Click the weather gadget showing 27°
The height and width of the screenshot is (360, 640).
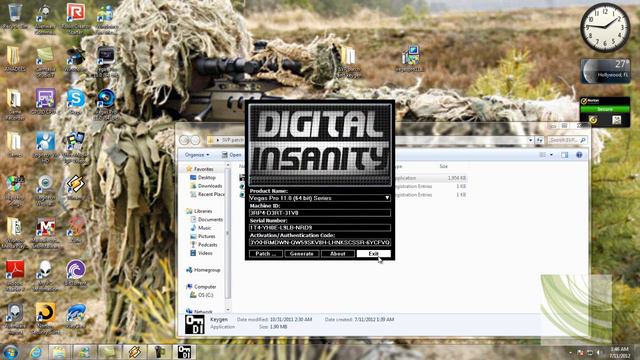click(605, 71)
